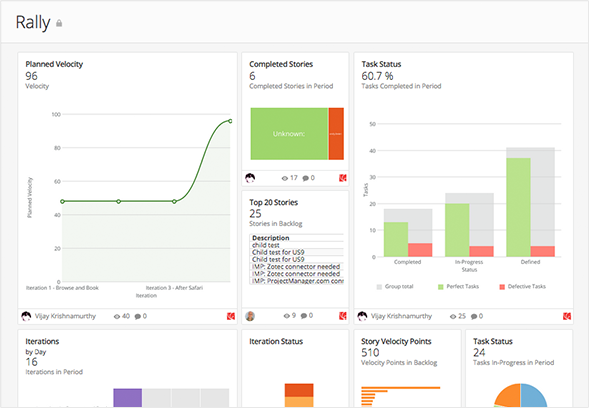Image resolution: width=589 pixels, height=408 pixels.
Task: Select the 'IMP: ProjectManager.com conn' row
Action: [297, 281]
